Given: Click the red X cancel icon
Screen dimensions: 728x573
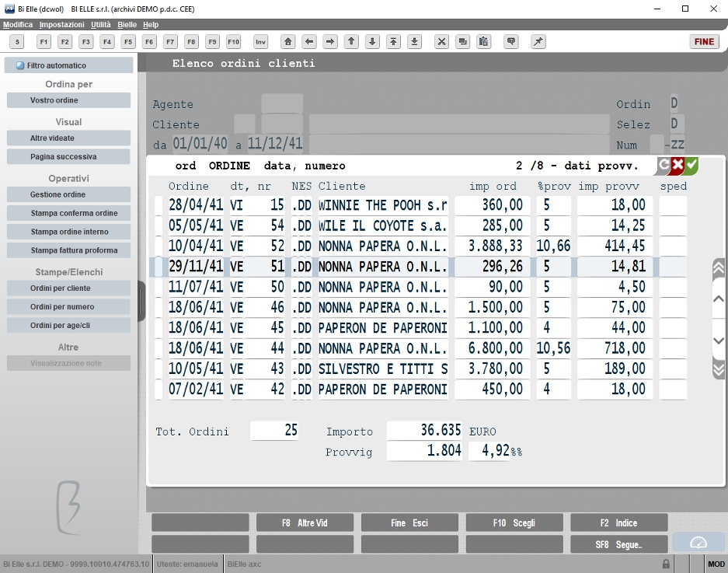Looking at the screenshot, I should pos(677,166).
